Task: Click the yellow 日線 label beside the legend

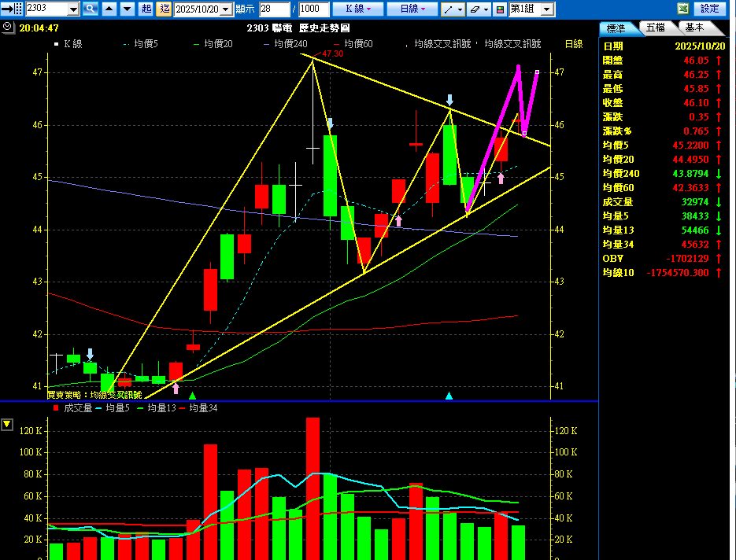Action: 574,43
